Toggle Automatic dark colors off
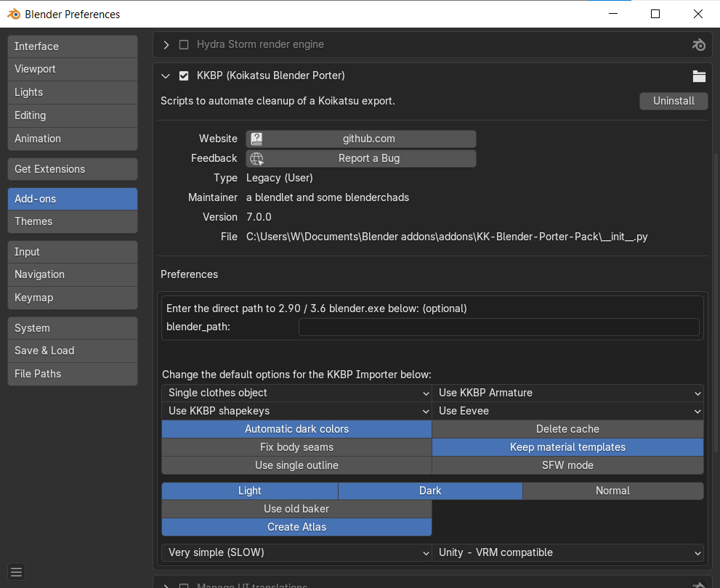 point(296,429)
